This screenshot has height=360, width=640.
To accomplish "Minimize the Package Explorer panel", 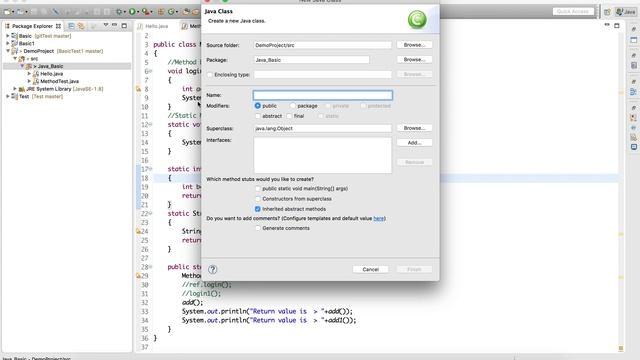I will click(114, 25).
